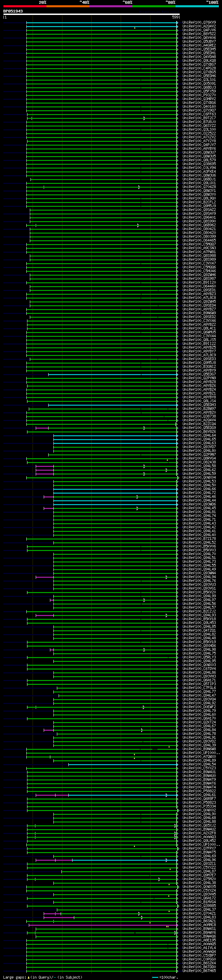222x980 pixels.
Task: Select the UniRef100_Q93VD7 label
Action: coord(199,447)
